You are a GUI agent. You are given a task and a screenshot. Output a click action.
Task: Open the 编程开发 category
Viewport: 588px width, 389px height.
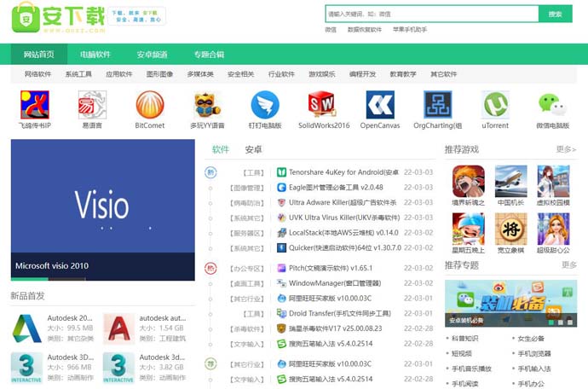click(x=362, y=74)
